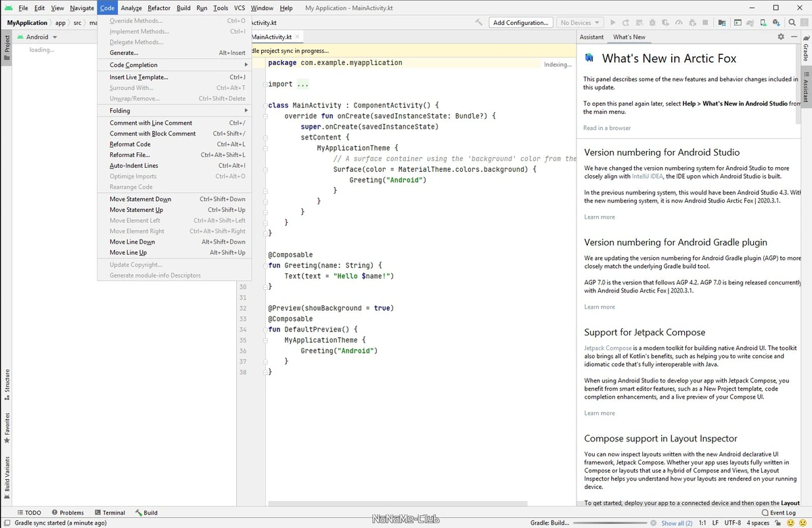Open the Analyze menu in menu bar
812x528 pixels.
pyautogui.click(x=131, y=8)
